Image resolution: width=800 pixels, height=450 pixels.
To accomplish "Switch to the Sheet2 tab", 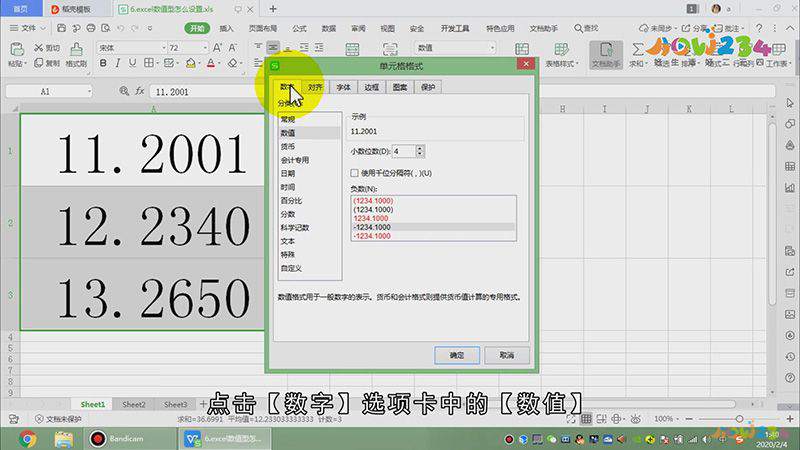I will [134, 404].
